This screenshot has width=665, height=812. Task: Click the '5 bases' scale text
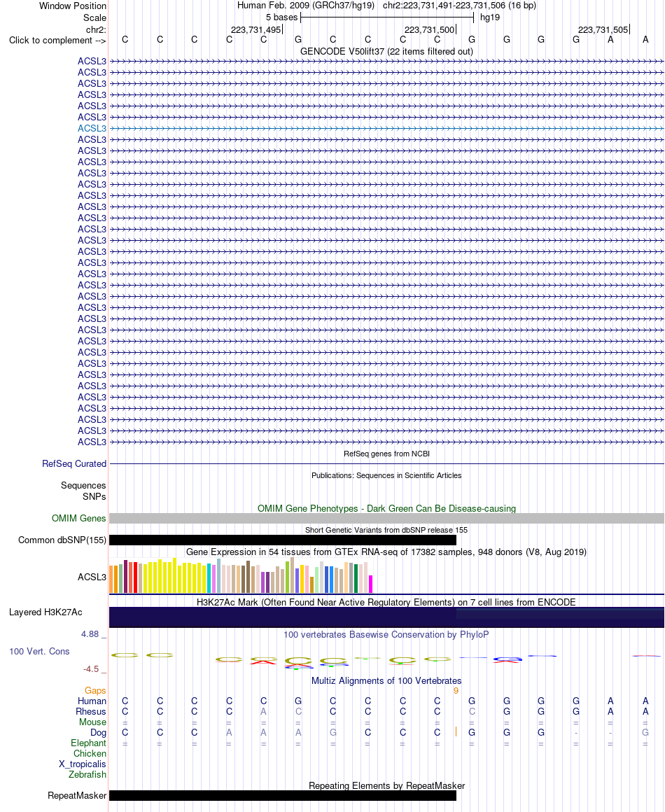tap(281, 17)
